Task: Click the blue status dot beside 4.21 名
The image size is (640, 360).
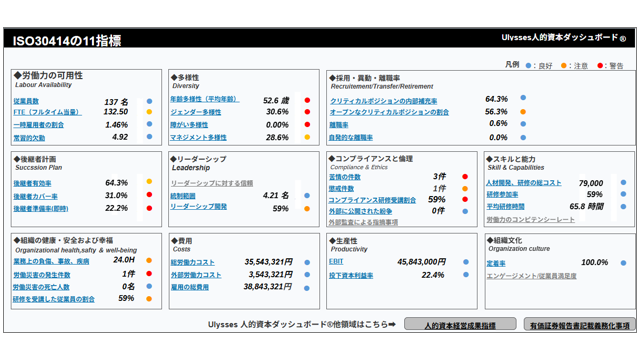Action: coord(307,196)
